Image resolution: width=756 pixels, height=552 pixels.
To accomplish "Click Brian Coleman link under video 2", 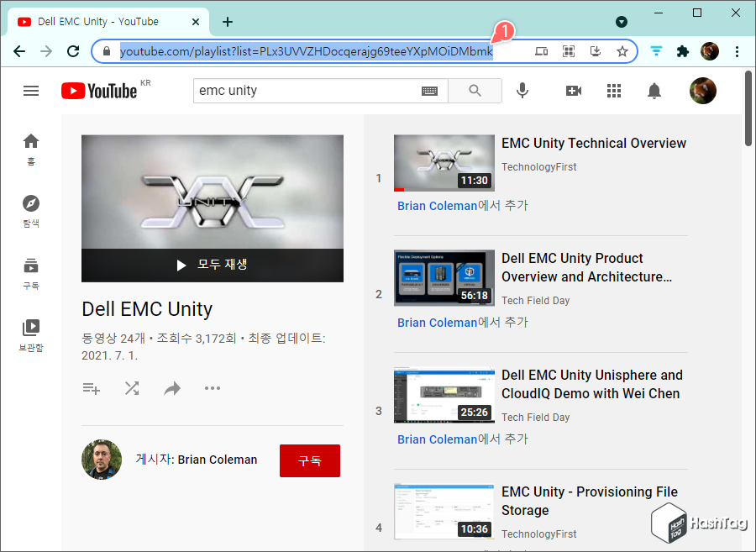I will 437,323.
